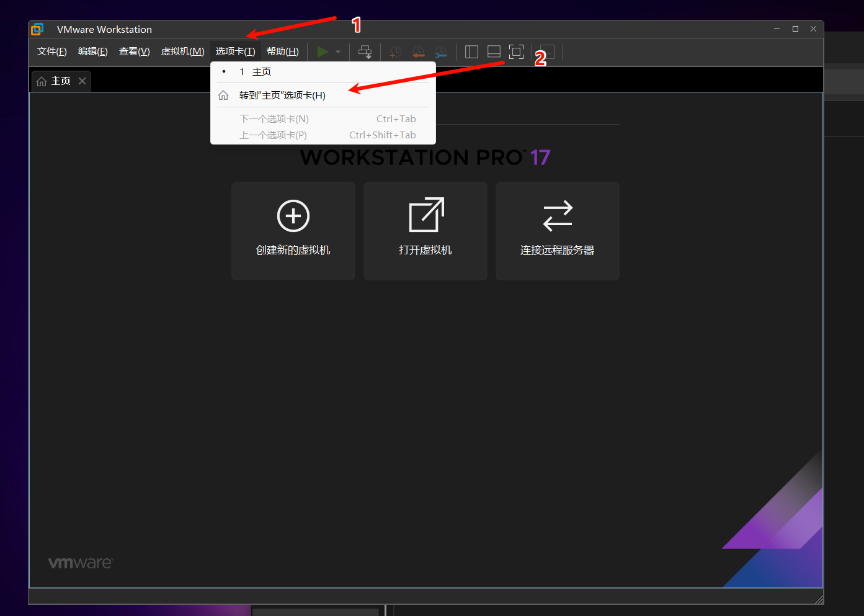Click the take snapshot clock icon
The height and width of the screenshot is (616, 864).
click(395, 52)
